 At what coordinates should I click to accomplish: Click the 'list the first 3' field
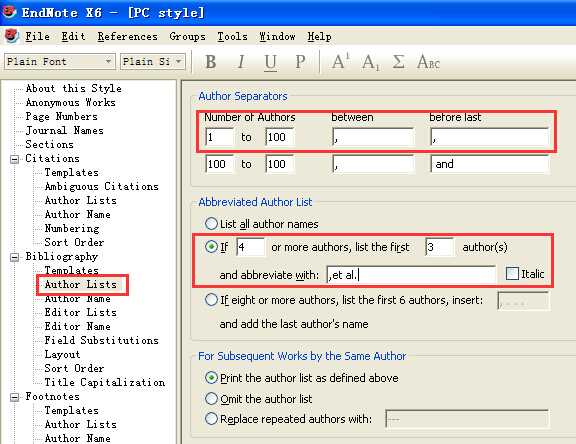[439, 247]
